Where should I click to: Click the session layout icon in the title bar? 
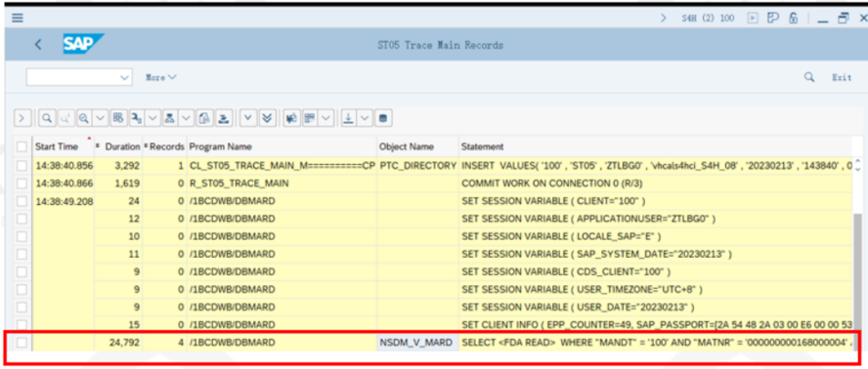coord(773,18)
